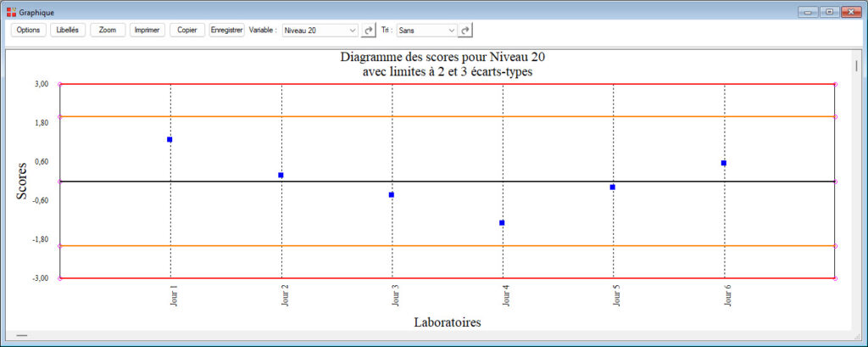Click the chart title 'Diagramme des scores'
The image size is (868, 347).
[x=448, y=58]
